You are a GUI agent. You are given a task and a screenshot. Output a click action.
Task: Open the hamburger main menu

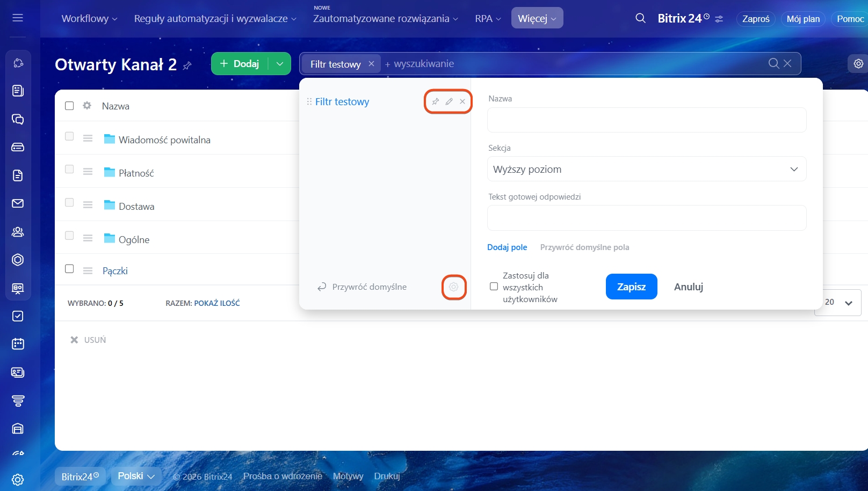pyautogui.click(x=18, y=18)
